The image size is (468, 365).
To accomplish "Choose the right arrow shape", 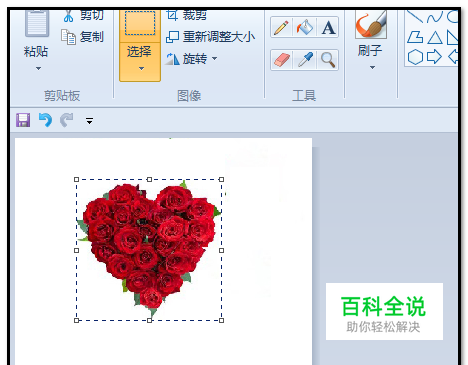I will (434, 57).
